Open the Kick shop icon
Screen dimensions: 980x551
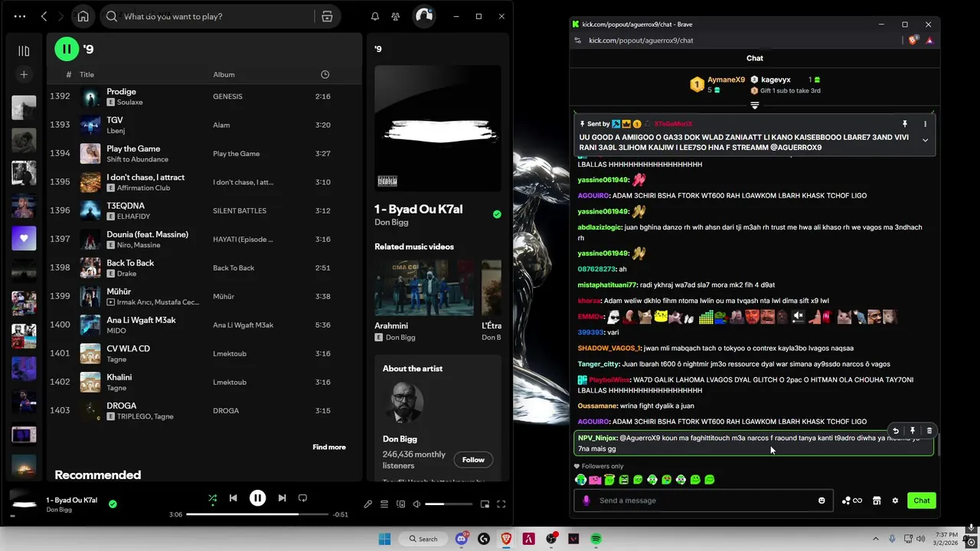coord(877,500)
